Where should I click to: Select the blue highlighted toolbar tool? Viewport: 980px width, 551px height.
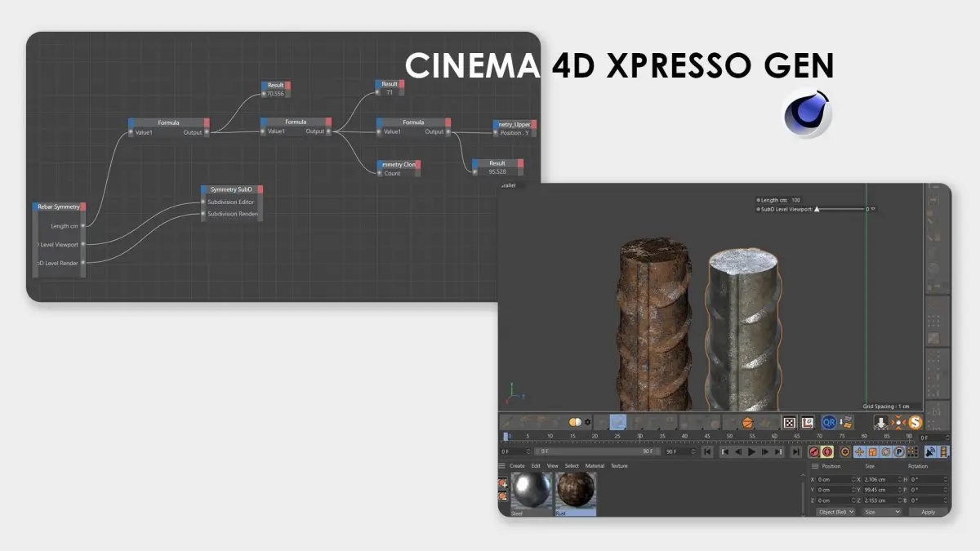(618, 422)
